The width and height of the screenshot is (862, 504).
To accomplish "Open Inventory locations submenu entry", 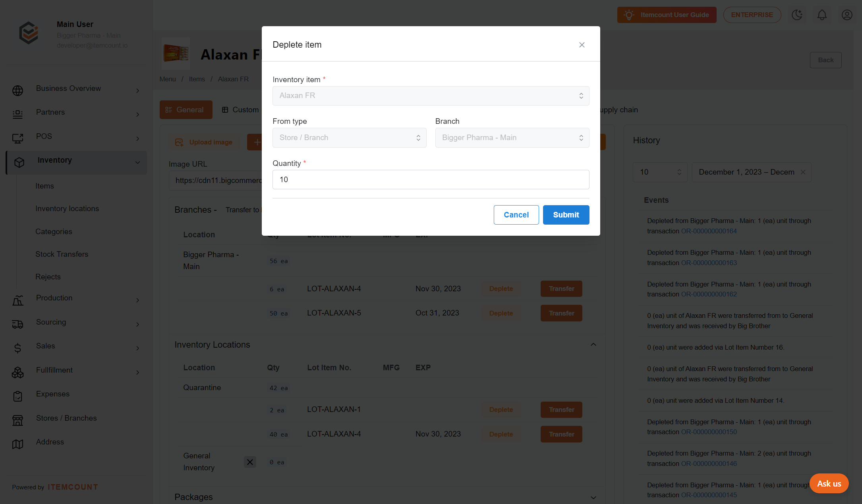I will (67, 208).
